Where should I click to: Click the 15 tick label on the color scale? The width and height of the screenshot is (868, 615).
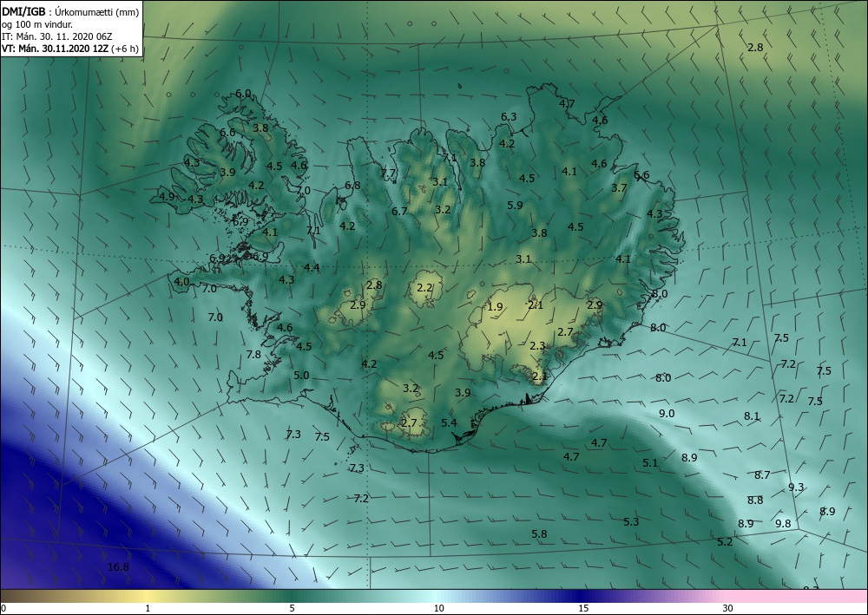584,609
